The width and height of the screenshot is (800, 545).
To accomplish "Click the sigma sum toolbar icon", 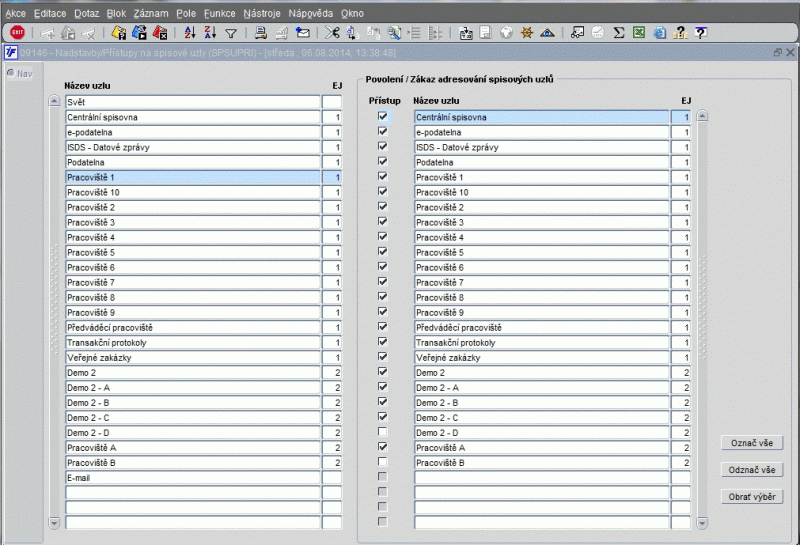I will pos(619,33).
